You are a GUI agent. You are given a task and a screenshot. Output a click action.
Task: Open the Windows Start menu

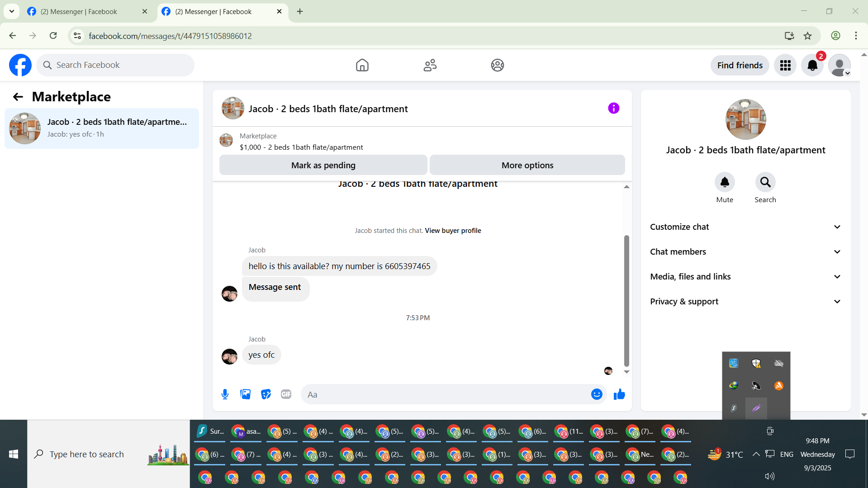click(x=14, y=454)
